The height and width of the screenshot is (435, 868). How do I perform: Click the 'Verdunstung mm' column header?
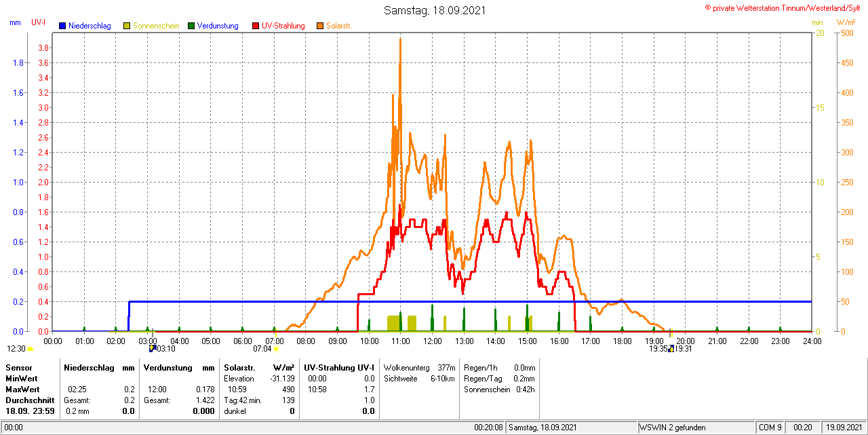click(179, 367)
